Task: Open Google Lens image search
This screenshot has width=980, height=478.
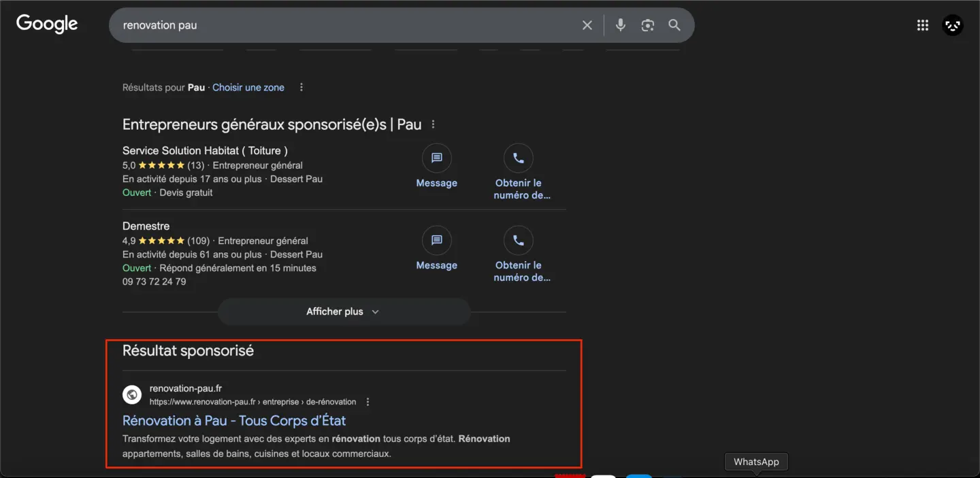Action: coord(647,25)
